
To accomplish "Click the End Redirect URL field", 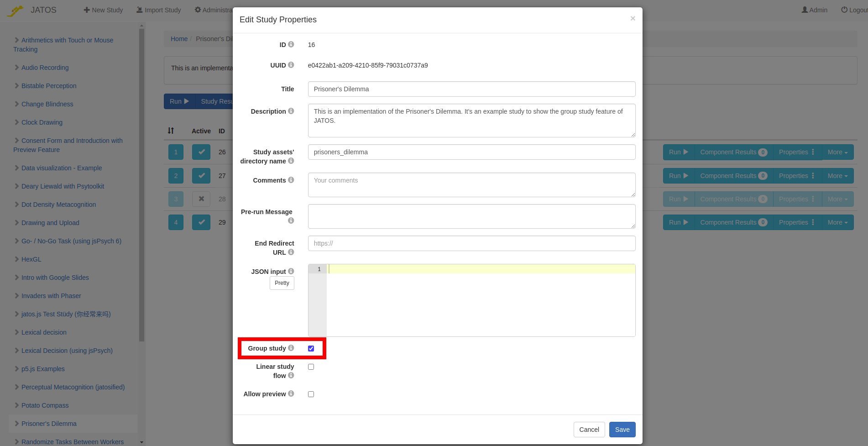I will [x=471, y=243].
